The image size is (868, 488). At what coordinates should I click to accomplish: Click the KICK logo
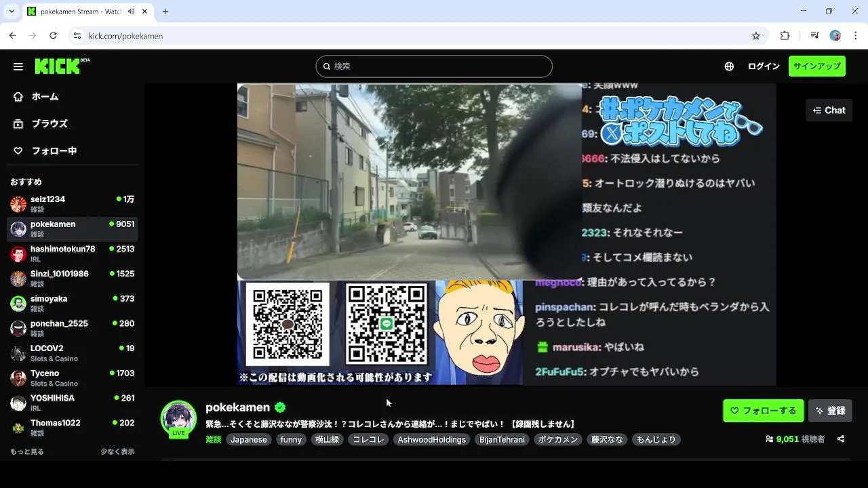62,66
